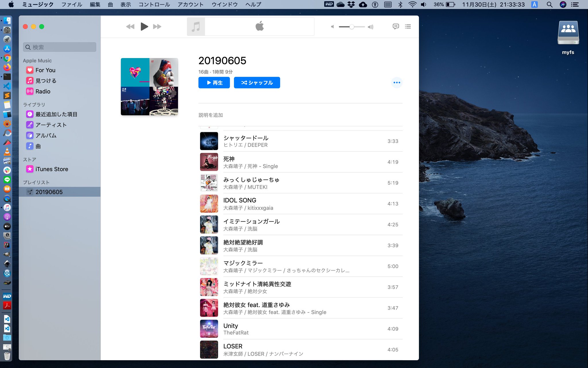This screenshot has width=588, height=368.
Task: Click the シャッフル shuffle button
Action: click(x=257, y=83)
